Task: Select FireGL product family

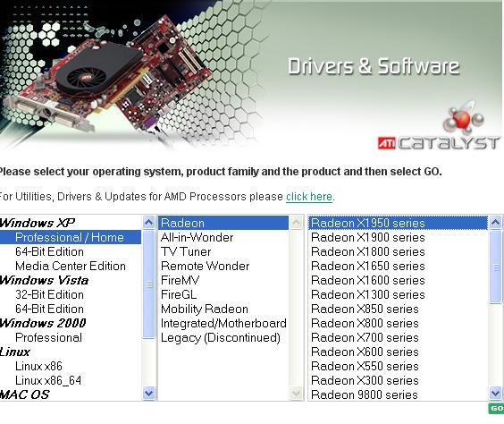Action: (x=179, y=294)
